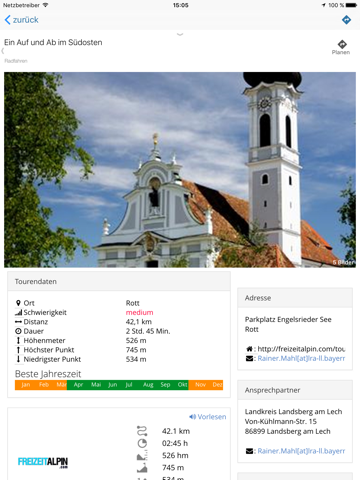This screenshot has width=360, height=480.
Task: Select the Adresse panel header
Action: [x=295, y=298]
